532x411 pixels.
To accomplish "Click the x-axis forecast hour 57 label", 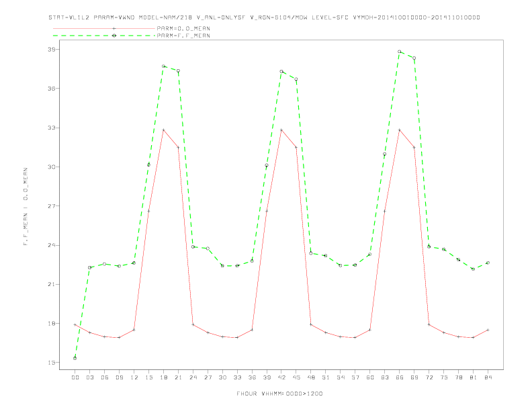I will (x=355, y=377).
